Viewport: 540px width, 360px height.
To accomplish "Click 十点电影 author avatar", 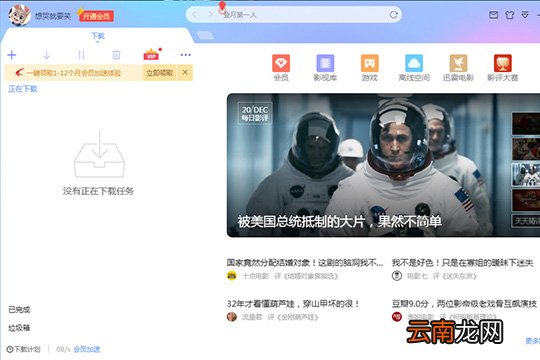I will 232,276.
